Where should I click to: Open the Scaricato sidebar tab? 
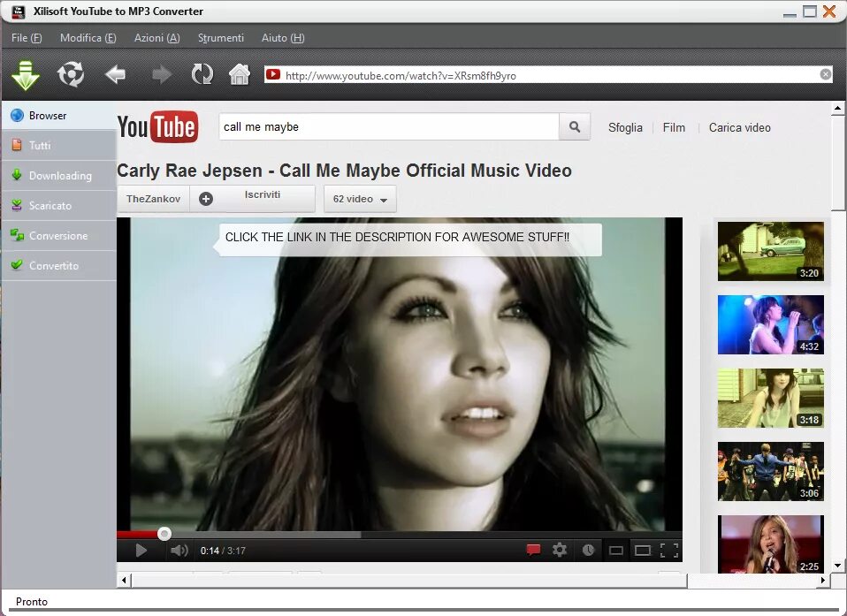[59, 206]
